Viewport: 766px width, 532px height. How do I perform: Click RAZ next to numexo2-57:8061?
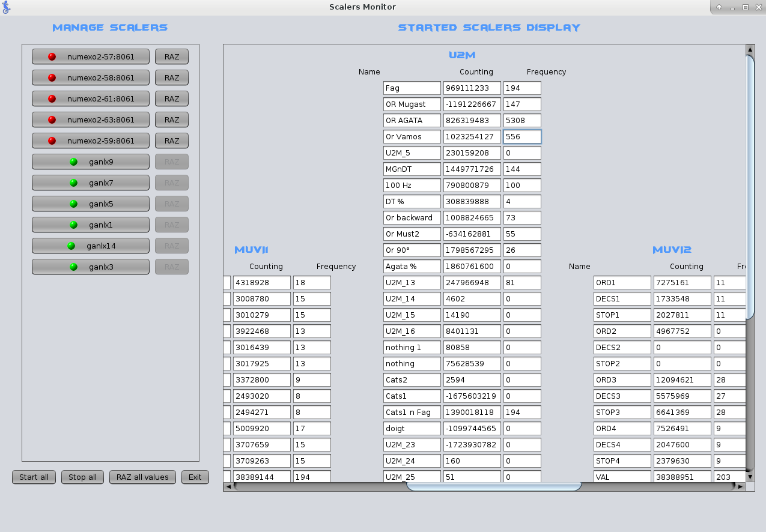pyautogui.click(x=172, y=56)
